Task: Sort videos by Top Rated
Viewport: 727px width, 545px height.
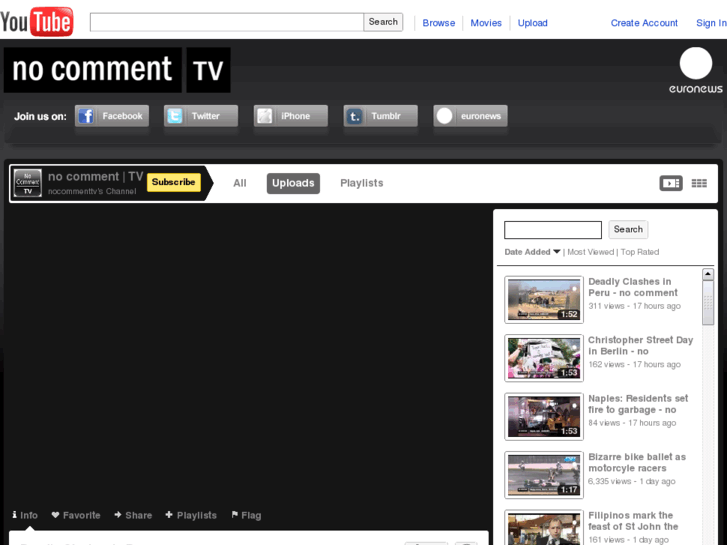Action: tap(639, 252)
